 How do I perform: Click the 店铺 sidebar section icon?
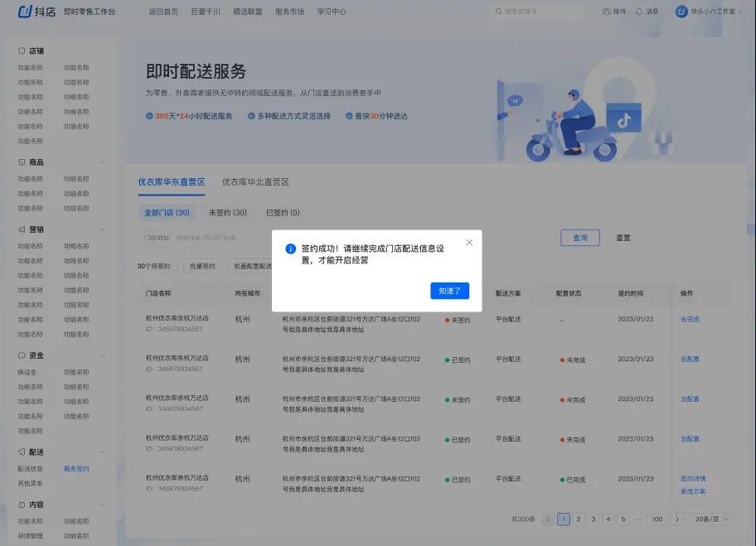(22, 51)
